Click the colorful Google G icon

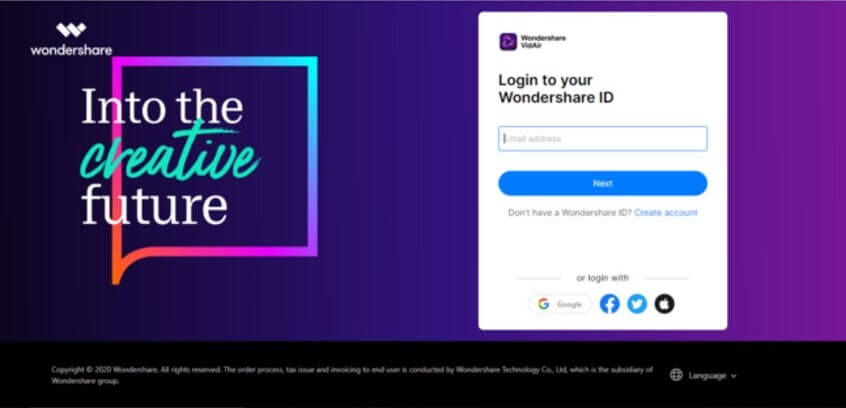click(x=543, y=304)
